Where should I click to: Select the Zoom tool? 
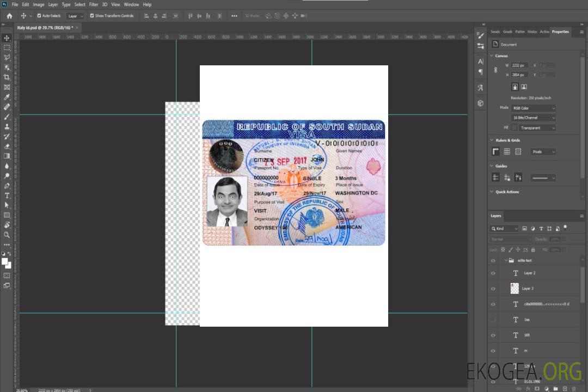pyautogui.click(x=7, y=235)
